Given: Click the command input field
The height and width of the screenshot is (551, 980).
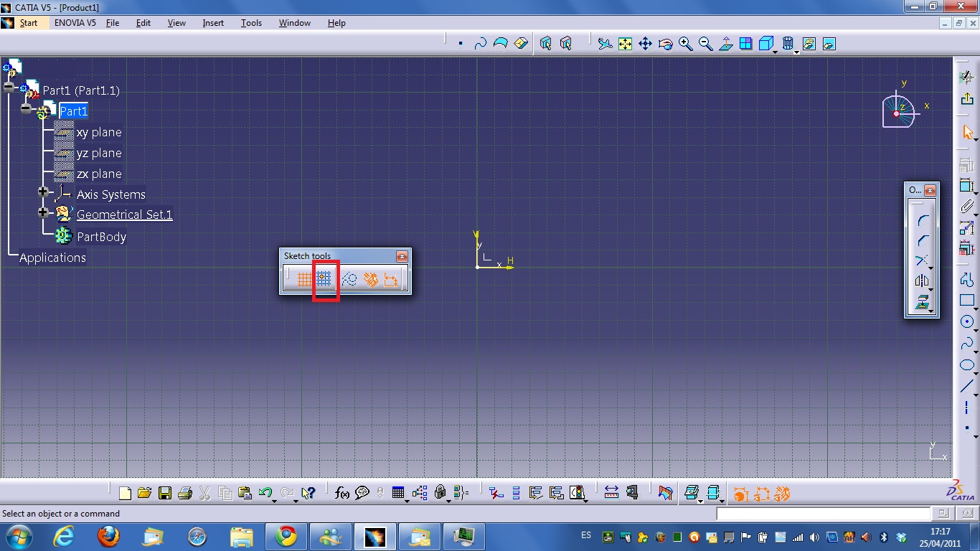Looking at the screenshot, I should tap(824, 514).
